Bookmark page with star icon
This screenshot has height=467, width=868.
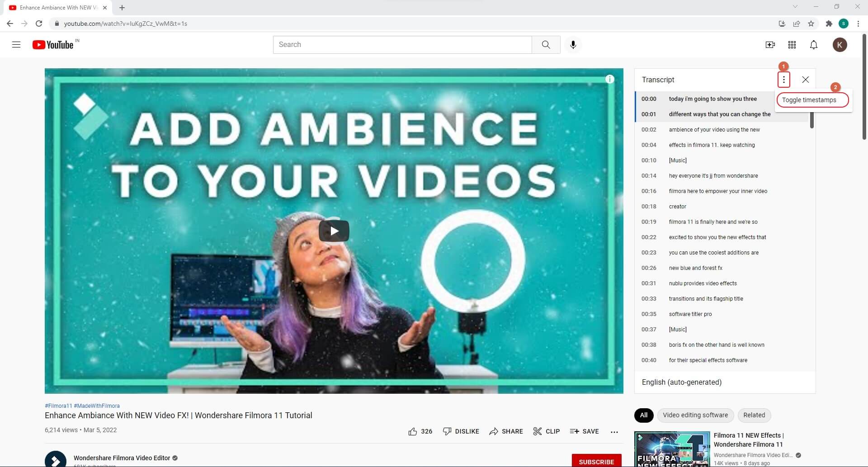tap(811, 24)
